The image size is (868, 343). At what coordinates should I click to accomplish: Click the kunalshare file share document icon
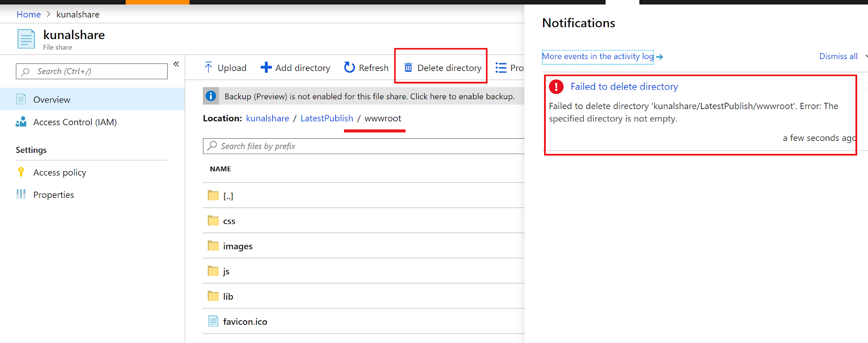[26, 39]
